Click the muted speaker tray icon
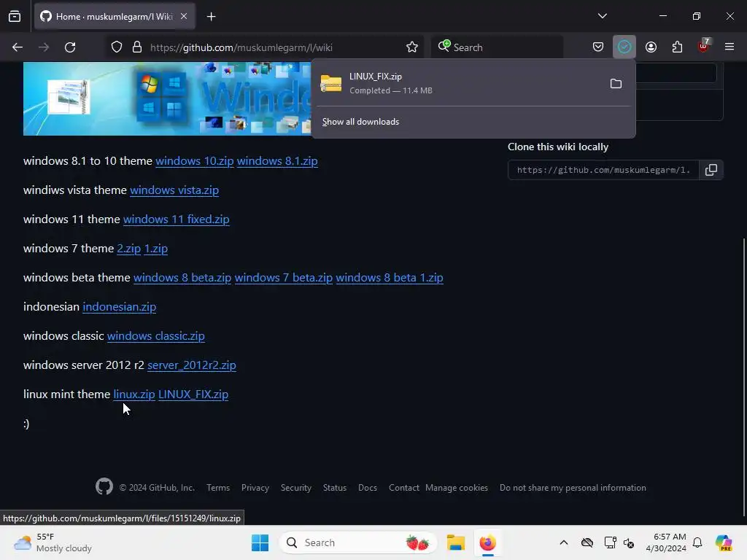747x560 pixels. click(629, 542)
